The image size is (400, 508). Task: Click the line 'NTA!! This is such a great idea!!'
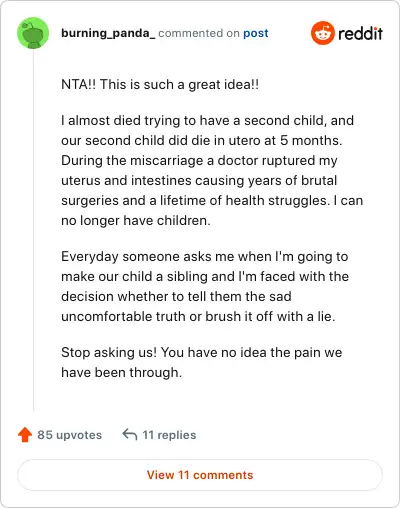click(x=160, y=84)
